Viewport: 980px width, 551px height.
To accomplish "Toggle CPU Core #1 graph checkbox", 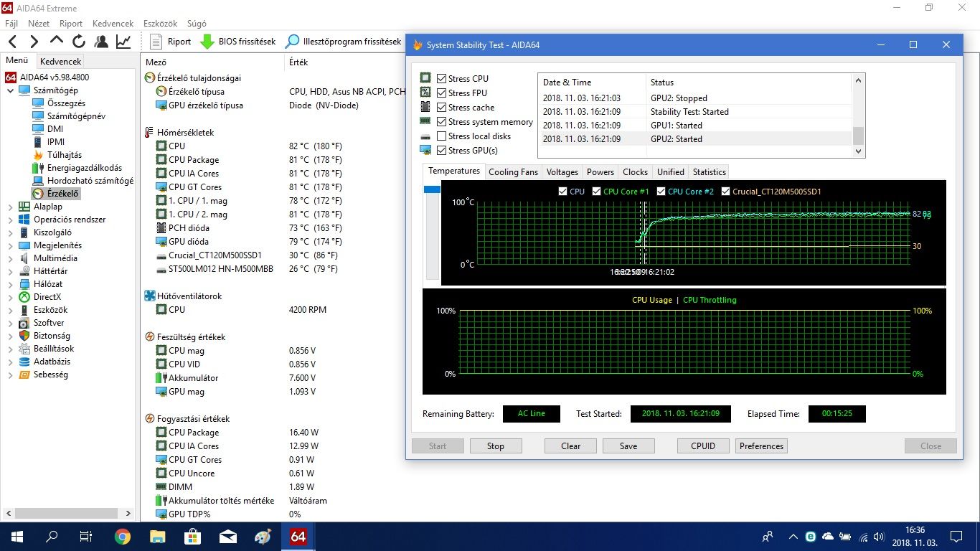I will tap(597, 192).
